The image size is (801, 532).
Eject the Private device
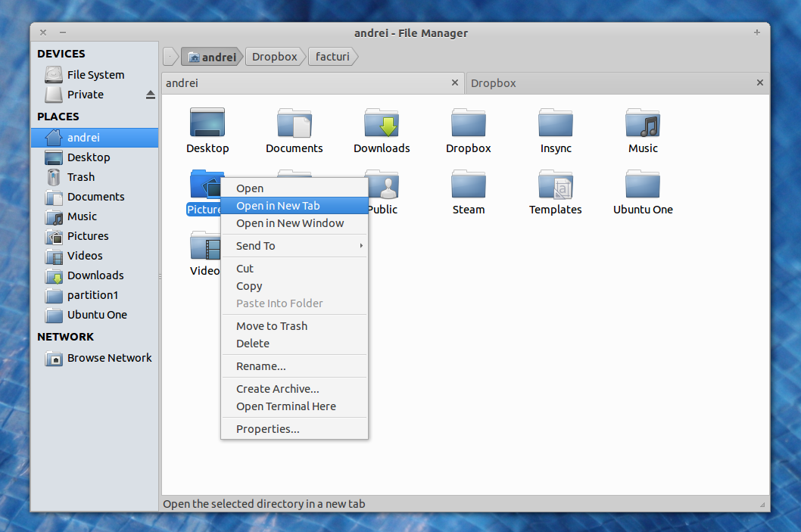(151, 95)
